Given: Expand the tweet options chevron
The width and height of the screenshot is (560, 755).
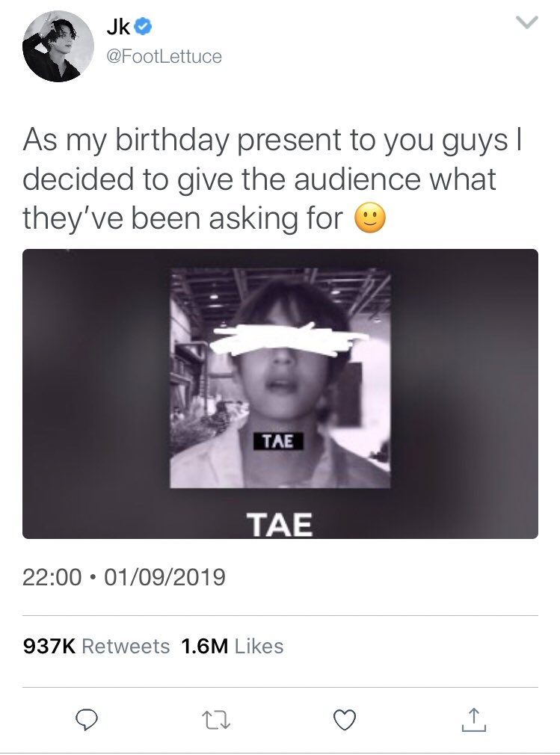Looking at the screenshot, I should 526,22.
